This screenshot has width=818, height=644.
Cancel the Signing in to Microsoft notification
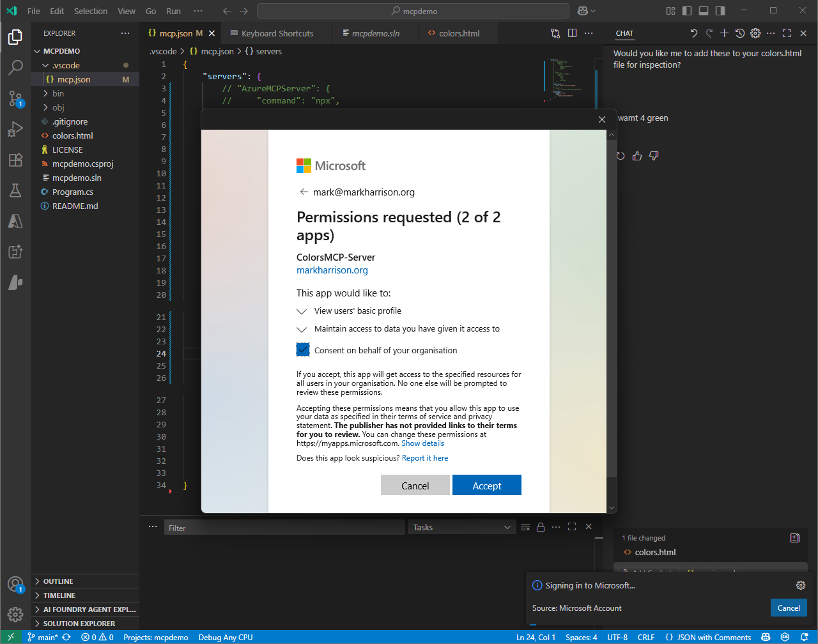789,608
